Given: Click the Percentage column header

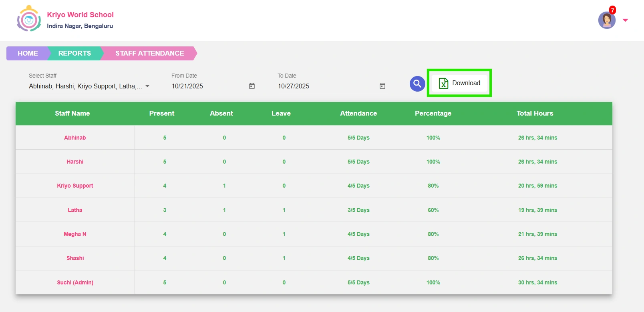Looking at the screenshot, I should (x=433, y=113).
